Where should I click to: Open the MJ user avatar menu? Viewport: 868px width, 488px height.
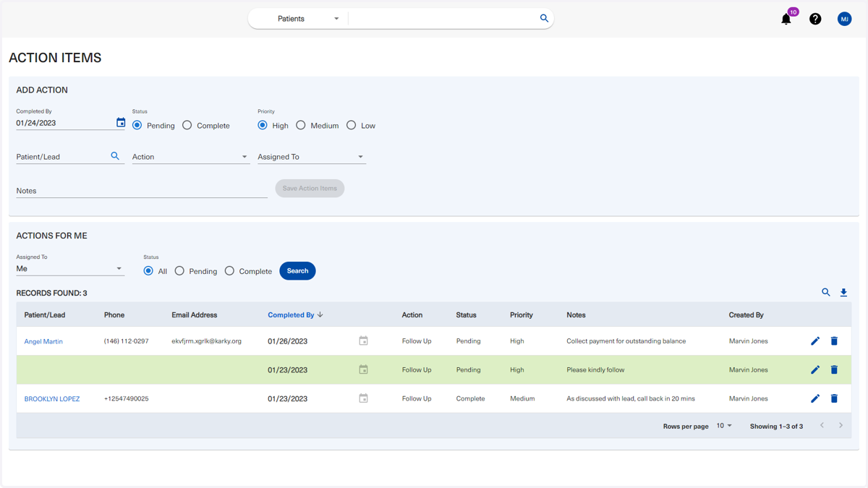(x=844, y=20)
